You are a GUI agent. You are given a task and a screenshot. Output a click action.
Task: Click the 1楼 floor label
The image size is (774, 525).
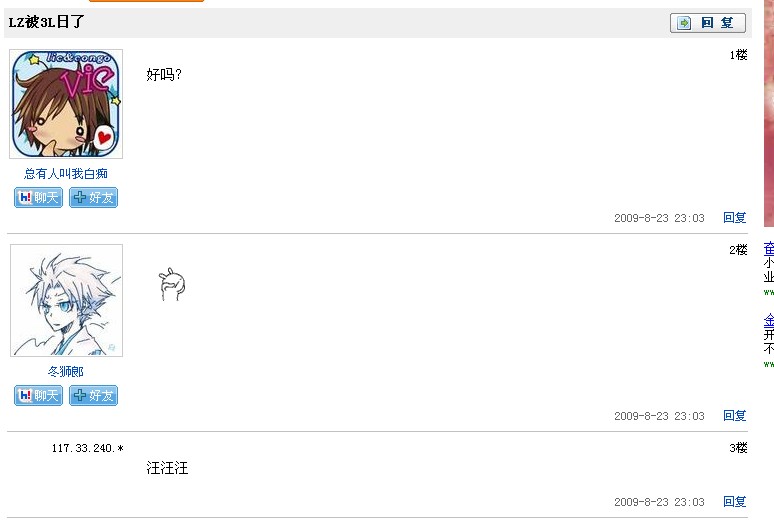(x=738, y=55)
